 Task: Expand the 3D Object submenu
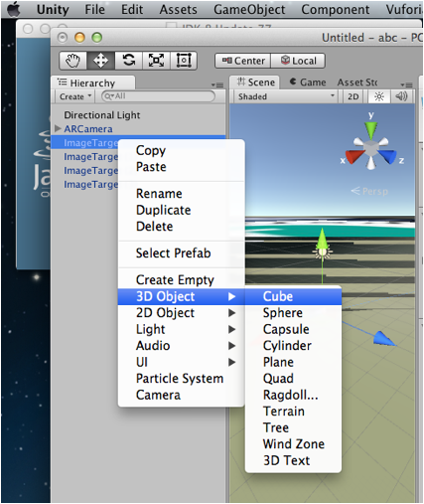[x=182, y=296]
